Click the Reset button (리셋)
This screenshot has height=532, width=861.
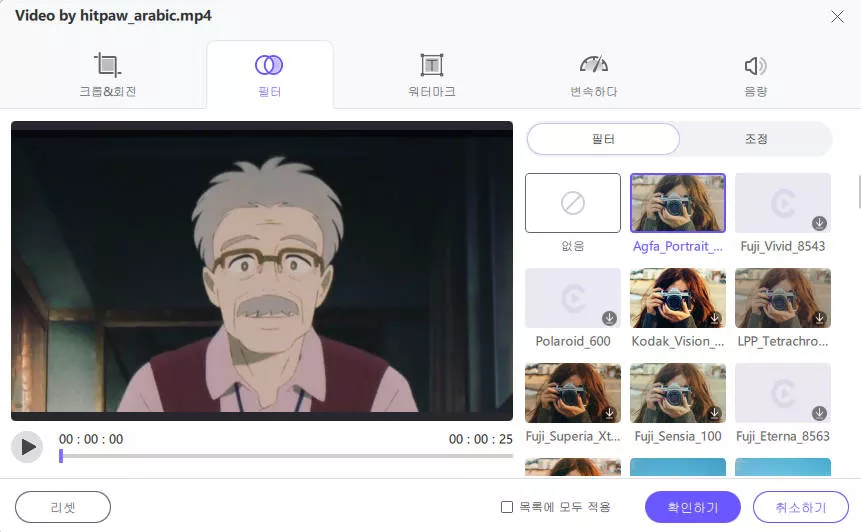[x=63, y=507]
